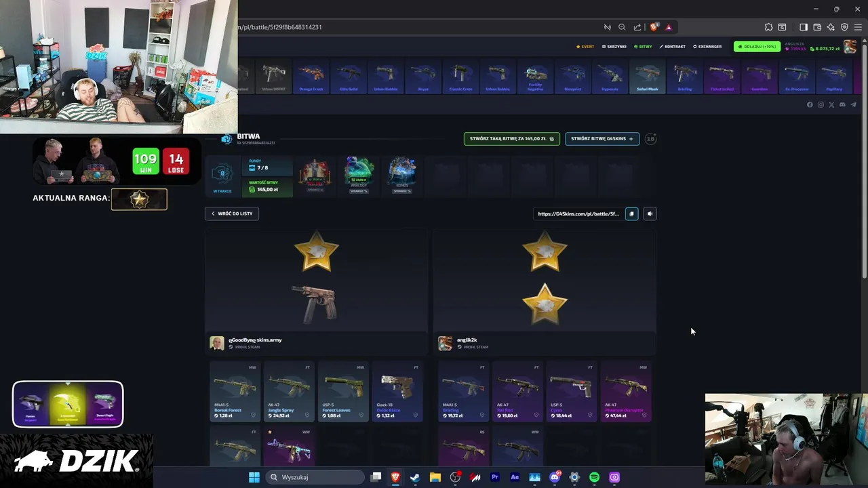Click the Stwórz taką bitwę za 145,00 zł button
Screen dimensions: 868x488
[512, 139]
